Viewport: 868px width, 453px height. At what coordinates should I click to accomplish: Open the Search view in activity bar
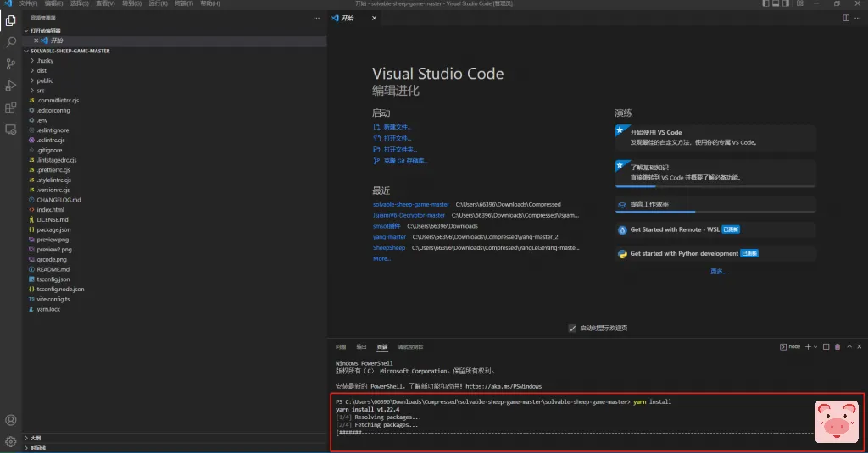11,41
